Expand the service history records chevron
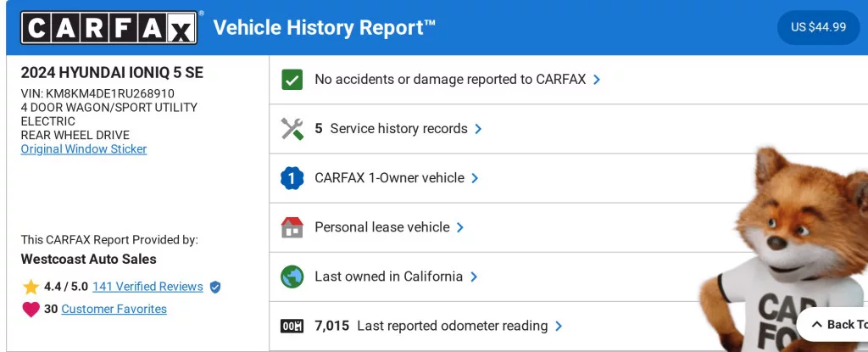 (x=478, y=129)
